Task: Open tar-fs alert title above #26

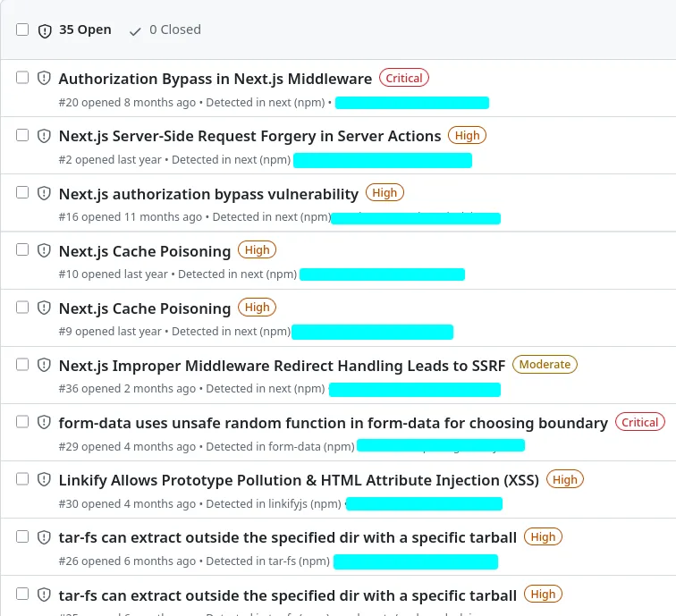Action: (288, 537)
